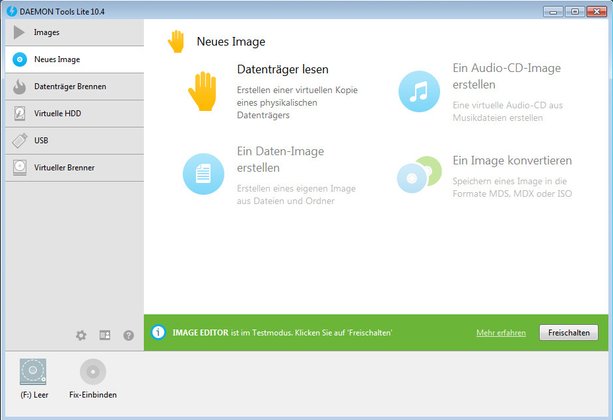613x420 pixels.
Task: Minimize the DAEMON Tools Lite window
Action: 553,11
